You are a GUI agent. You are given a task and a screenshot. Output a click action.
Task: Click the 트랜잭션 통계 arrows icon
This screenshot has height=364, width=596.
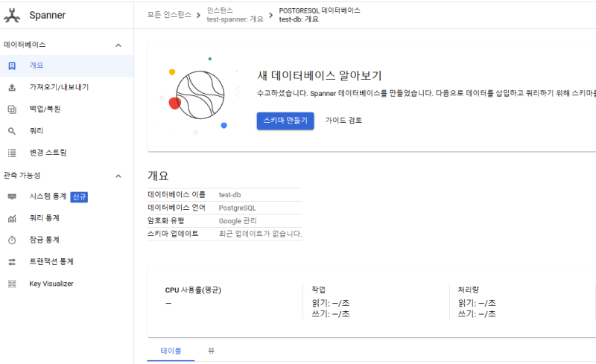(x=12, y=262)
